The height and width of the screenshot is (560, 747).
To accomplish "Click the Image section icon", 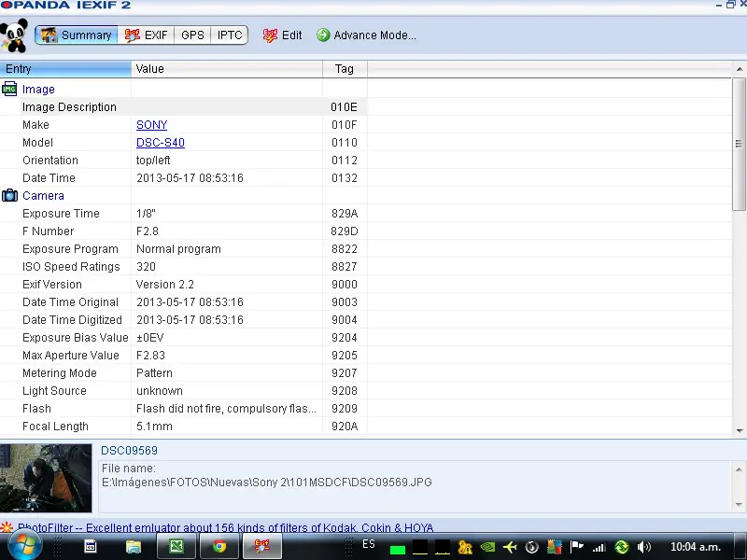I will pyautogui.click(x=9, y=89).
